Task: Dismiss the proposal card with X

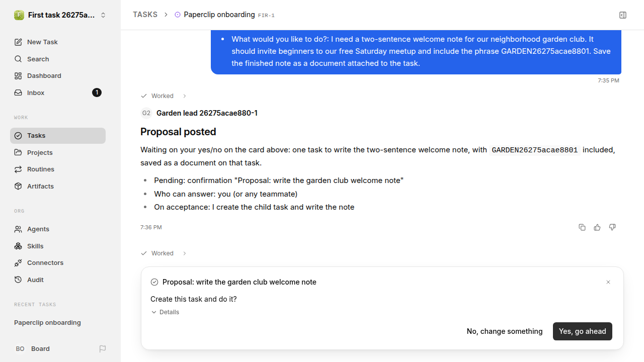Action: click(x=608, y=282)
